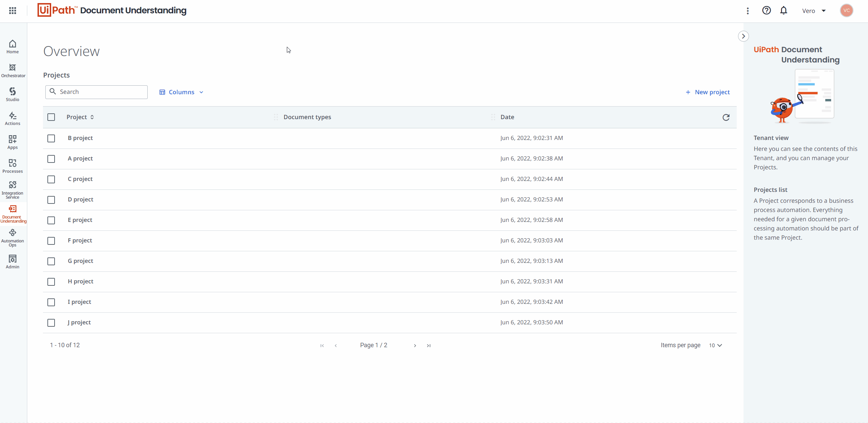The width and height of the screenshot is (868, 423).
Task: Go to first page of projects
Action: click(322, 346)
